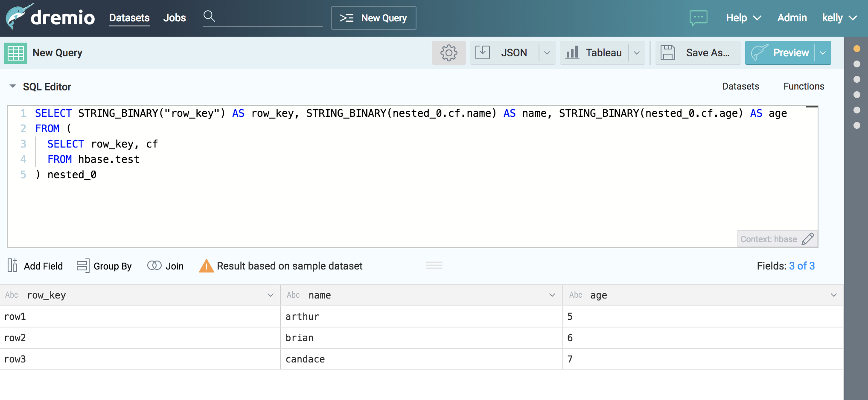The height and width of the screenshot is (400, 868).
Task: Click the Dremio narwhal logo
Action: [x=18, y=17]
